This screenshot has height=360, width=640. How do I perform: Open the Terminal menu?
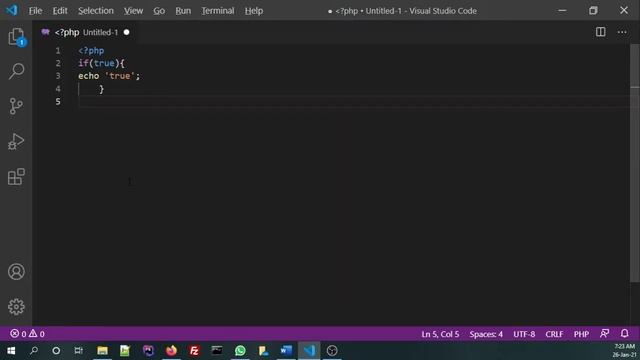[x=218, y=11]
